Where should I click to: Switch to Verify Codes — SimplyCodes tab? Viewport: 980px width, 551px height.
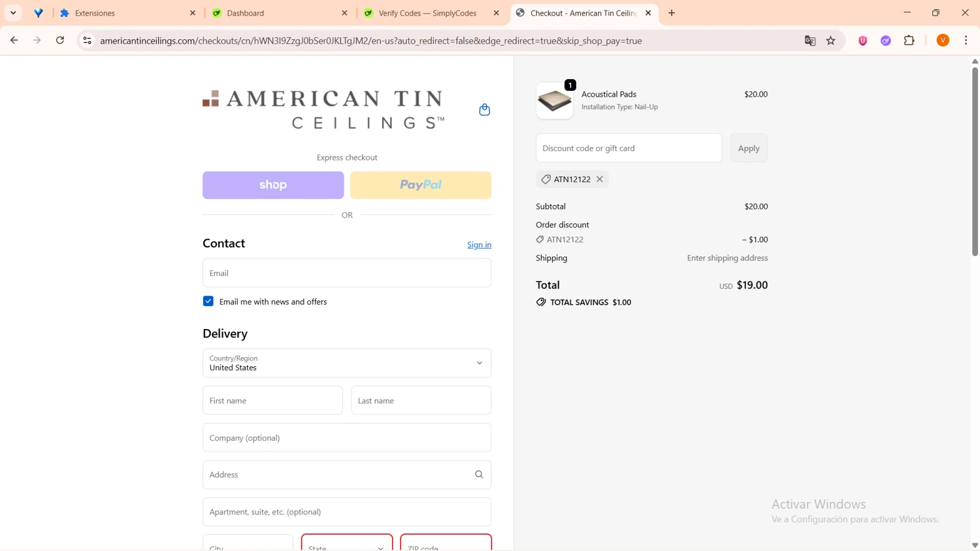point(433,13)
